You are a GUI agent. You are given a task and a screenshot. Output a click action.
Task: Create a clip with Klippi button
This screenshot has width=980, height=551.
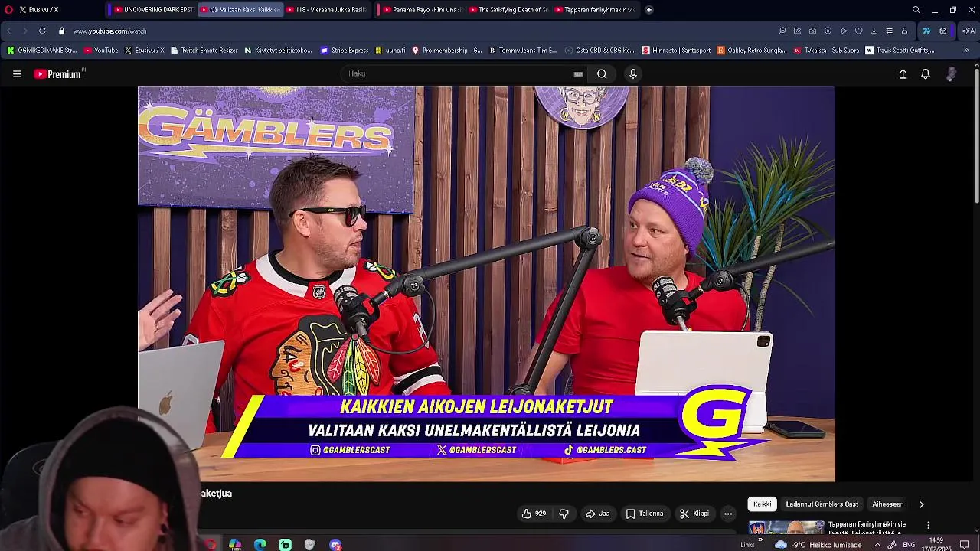(x=694, y=514)
